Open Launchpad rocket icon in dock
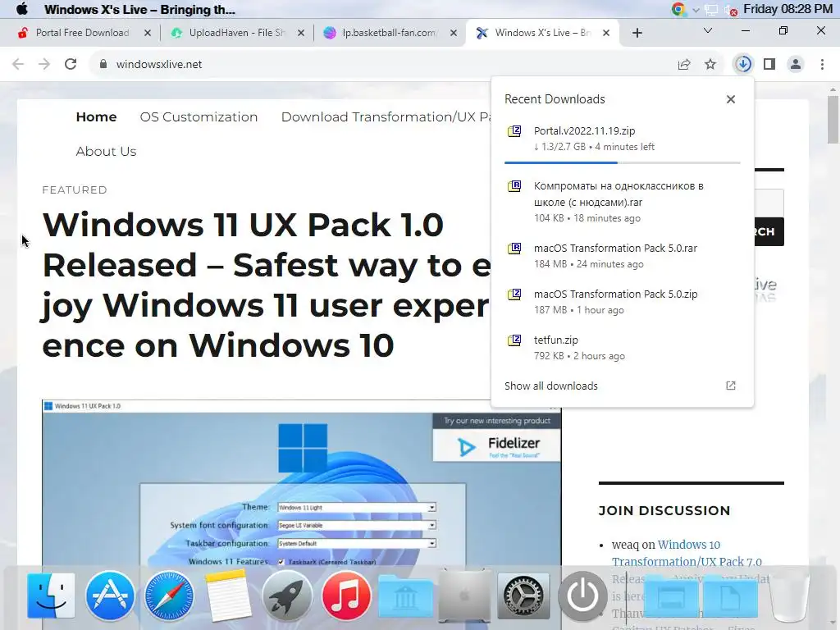Screen dimensions: 840x630 coord(286,596)
